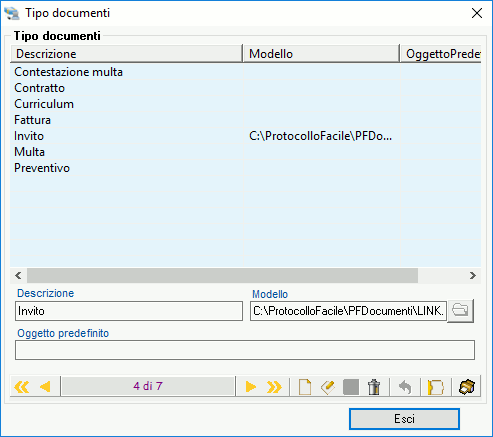This screenshot has width=493, height=437.
Task: Click the yellow notes icon in the toolbar
Action: click(x=435, y=387)
